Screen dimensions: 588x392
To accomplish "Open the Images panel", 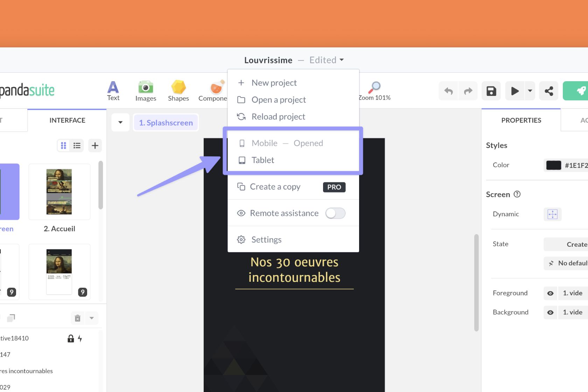I will pyautogui.click(x=145, y=90).
